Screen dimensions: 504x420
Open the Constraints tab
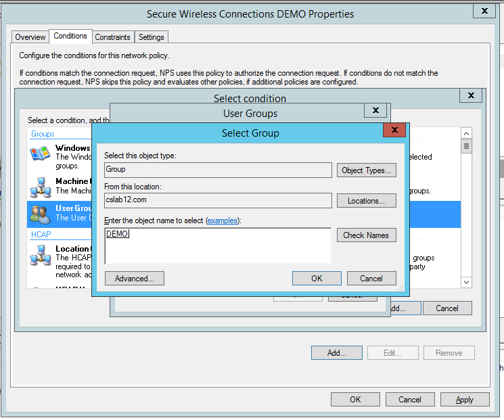point(112,37)
